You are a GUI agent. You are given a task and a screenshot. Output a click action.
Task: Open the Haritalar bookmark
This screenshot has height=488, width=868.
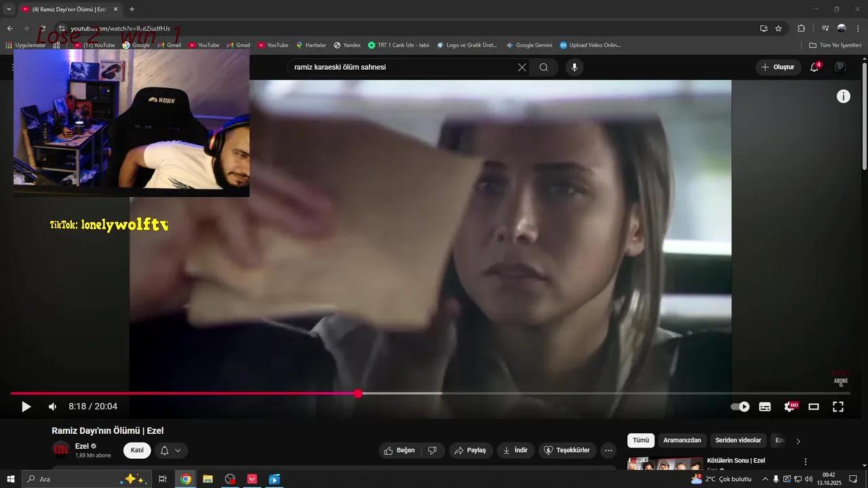pos(311,45)
